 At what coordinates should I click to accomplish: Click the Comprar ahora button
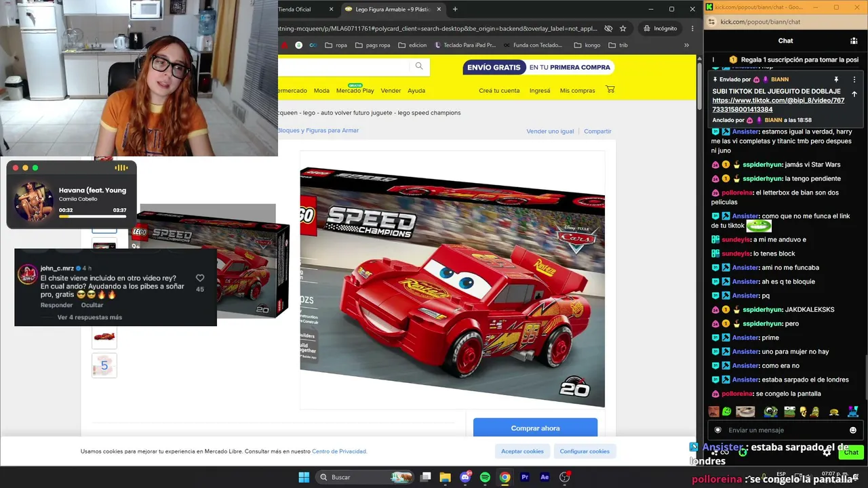pos(535,428)
